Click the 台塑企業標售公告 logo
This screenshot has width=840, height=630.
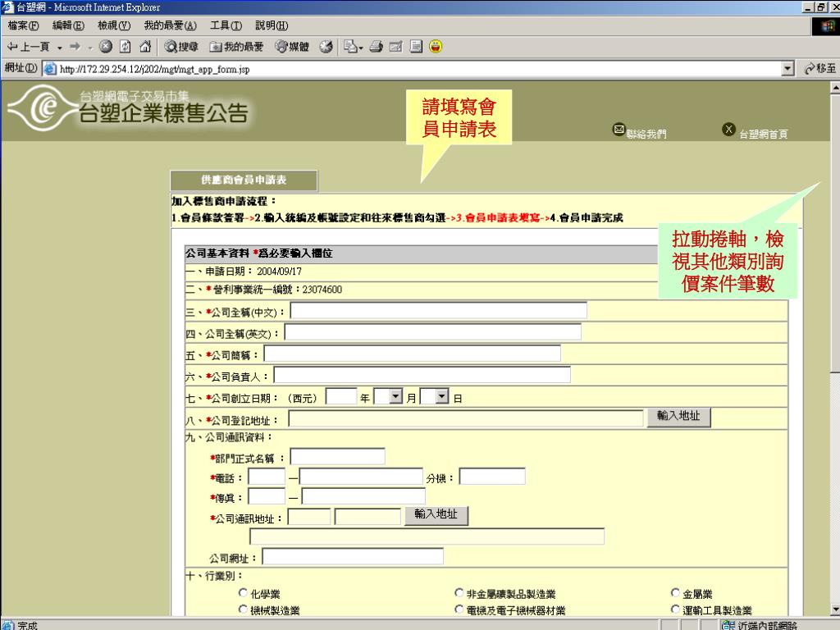pos(129,109)
